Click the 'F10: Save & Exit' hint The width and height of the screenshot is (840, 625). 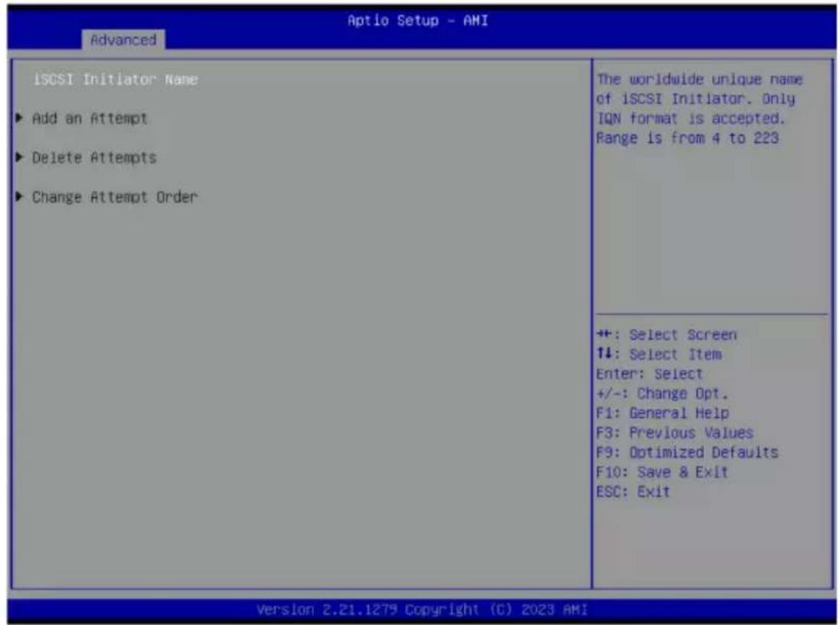point(662,472)
